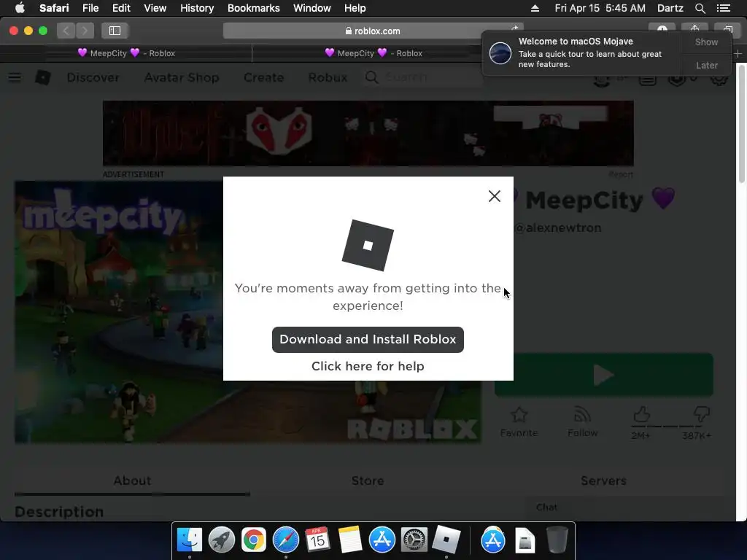This screenshot has height=560, width=747.
Task: Select the Servers tab
Action: click(603, 481)
